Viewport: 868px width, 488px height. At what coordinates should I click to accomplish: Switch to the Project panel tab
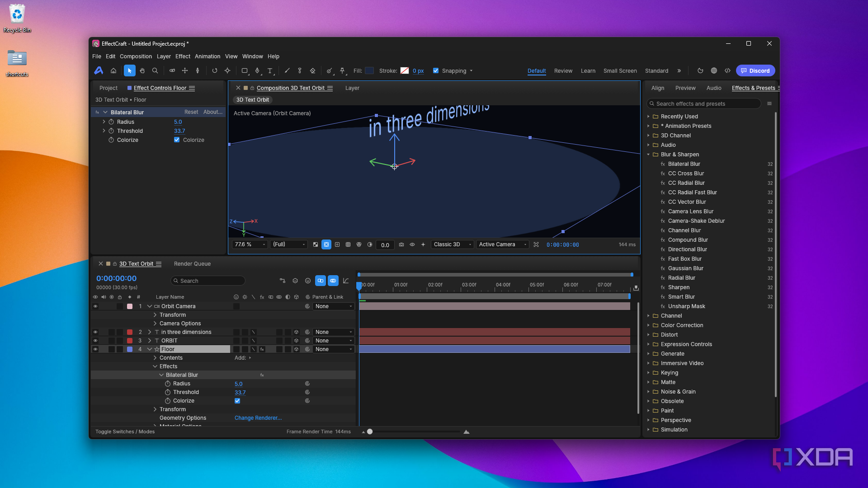coord(108,88)
